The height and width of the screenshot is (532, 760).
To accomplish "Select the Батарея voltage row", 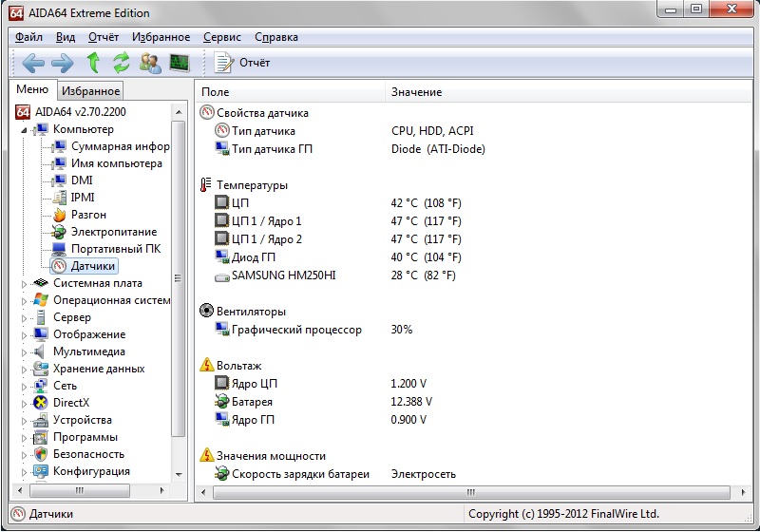I will [x=473, y=402].
